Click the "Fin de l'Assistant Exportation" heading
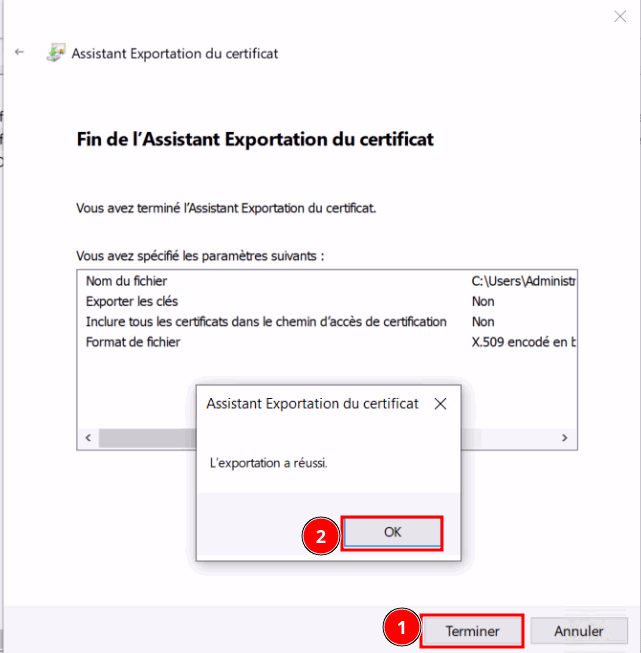Viewport: 641px width, 653px height. tap(255, 140)
